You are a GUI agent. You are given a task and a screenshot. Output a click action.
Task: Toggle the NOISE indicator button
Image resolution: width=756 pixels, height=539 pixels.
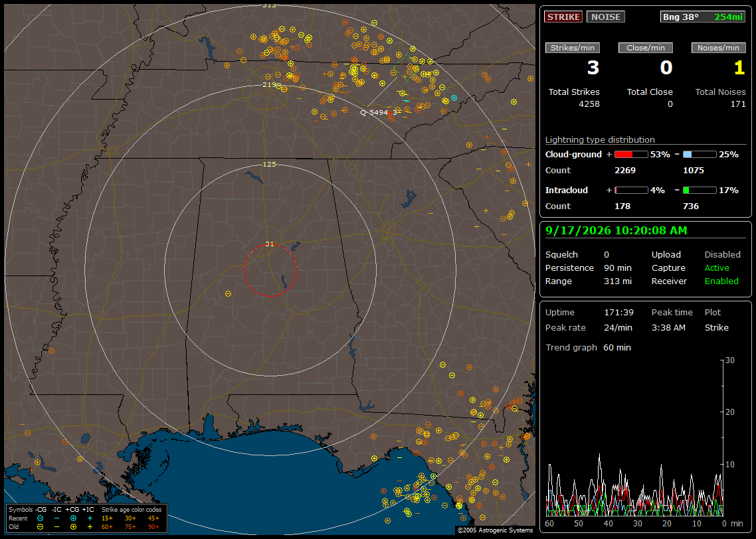pos(606,17)
